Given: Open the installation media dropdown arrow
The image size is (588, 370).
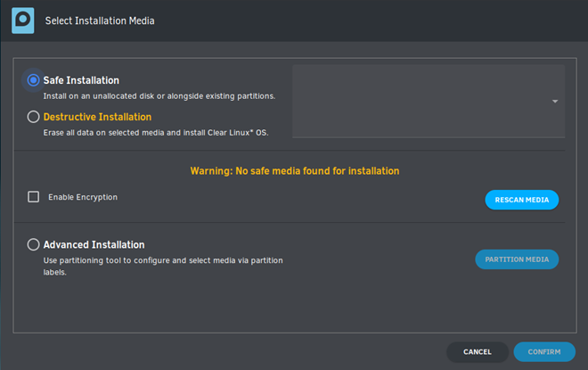Looking at the screenshot, I should [x=555, y=102].
